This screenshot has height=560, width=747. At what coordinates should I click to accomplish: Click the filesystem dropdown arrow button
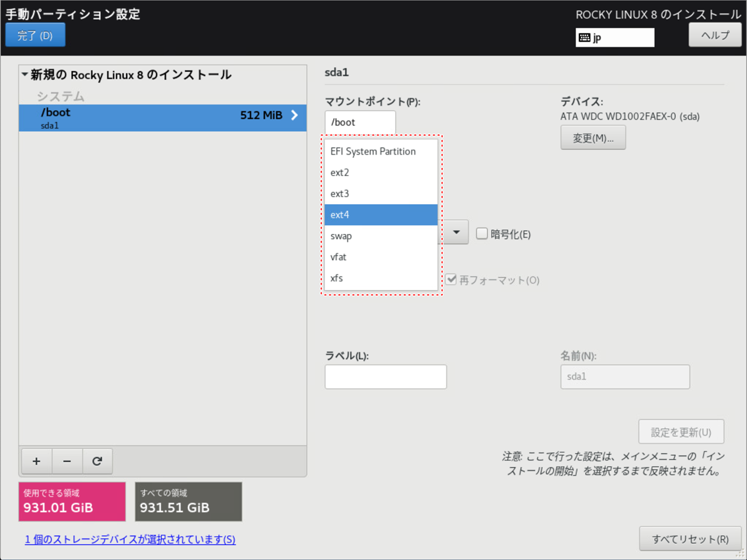[456, 232]
